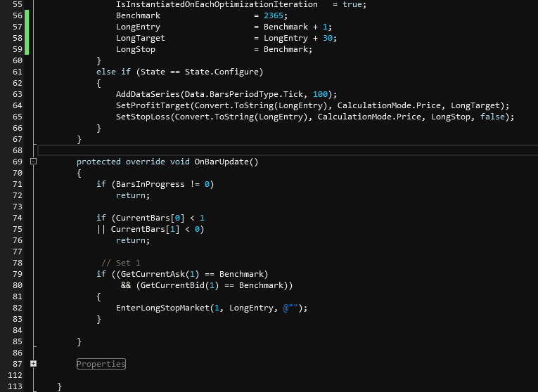The image size is (538, 392).
Task: Open the collapsed Properties region box
Action: pos(101,364)
